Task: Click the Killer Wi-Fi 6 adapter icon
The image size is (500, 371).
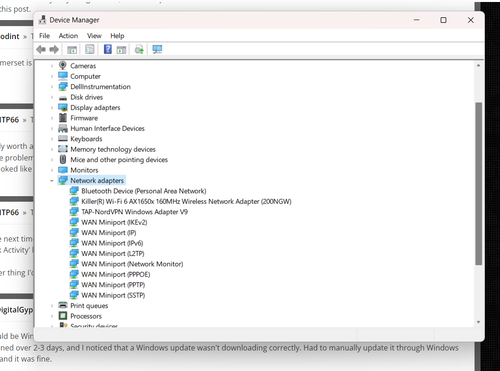Action: 74,201
